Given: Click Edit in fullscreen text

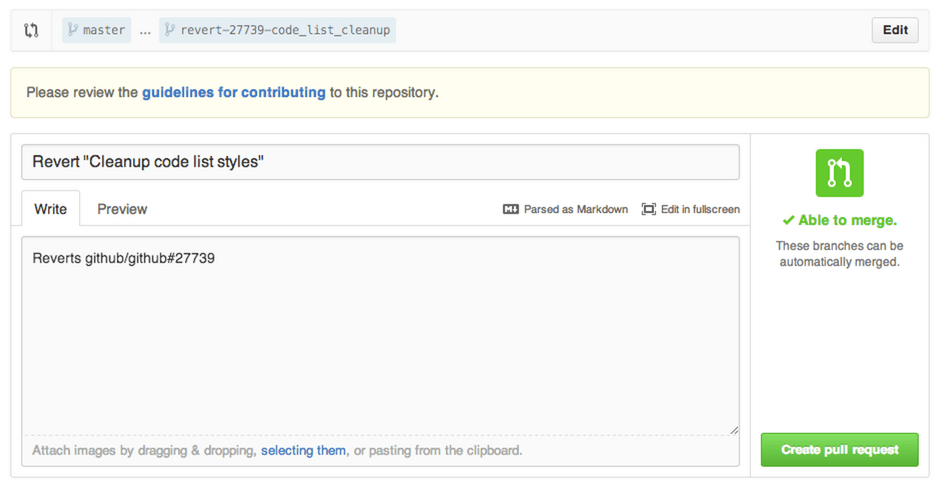Looking at the screenshot, I should point(700,209).
